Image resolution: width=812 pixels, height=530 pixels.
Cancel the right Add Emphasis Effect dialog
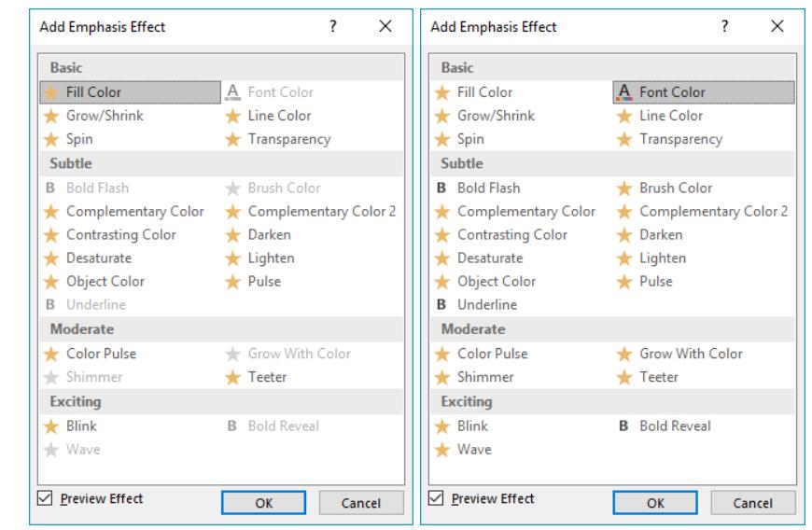coord(752,503)
